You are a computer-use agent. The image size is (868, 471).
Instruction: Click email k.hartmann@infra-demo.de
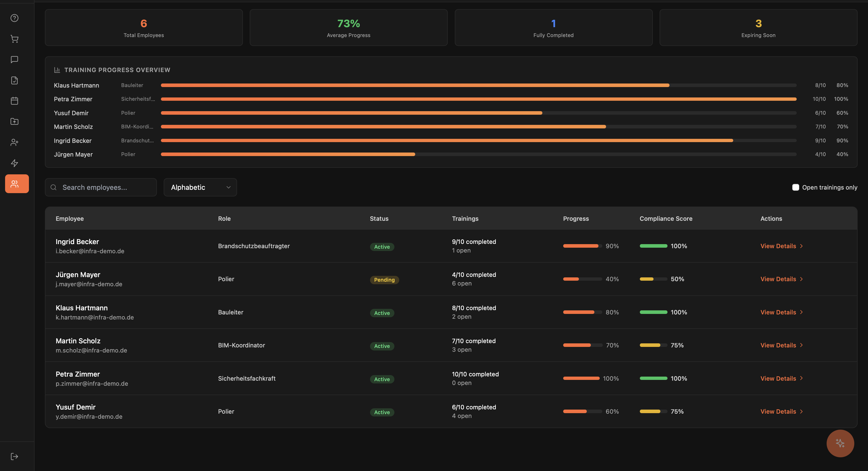[x=95, y=317]
